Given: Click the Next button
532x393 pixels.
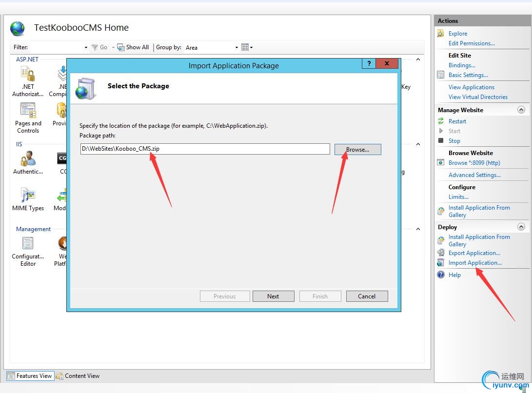Looking at the screenshot, I should (x=273, y=296).
